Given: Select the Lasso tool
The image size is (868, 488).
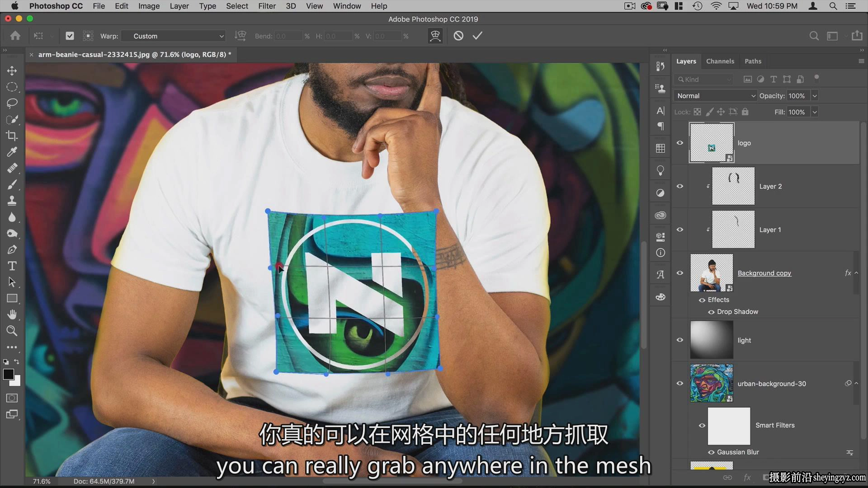Looking at the screenshot, I should point(12,103).
